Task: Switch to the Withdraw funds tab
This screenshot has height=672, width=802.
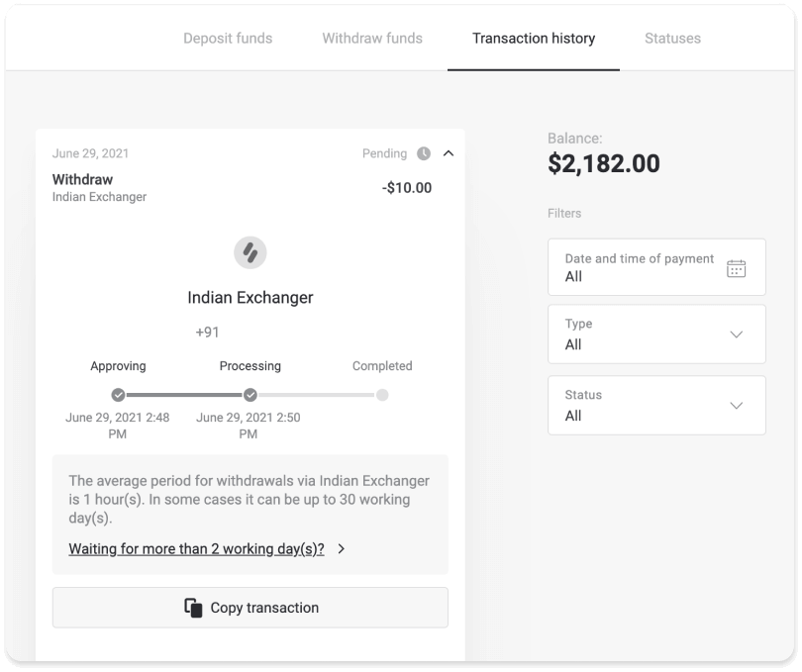Action: (371, 39)
